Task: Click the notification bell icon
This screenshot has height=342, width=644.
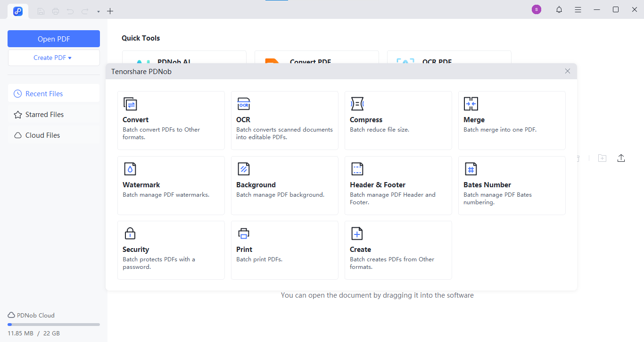Action: point(559,9)
